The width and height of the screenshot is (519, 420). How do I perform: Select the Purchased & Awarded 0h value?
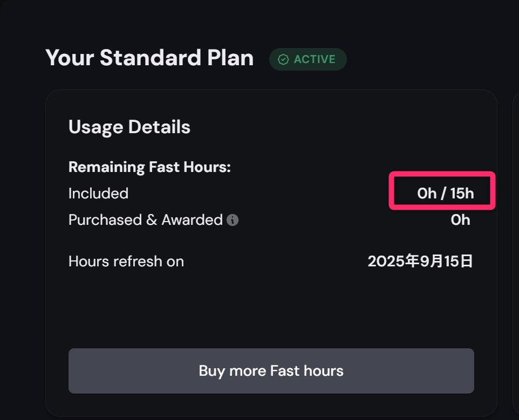click(x=460, y=220)
